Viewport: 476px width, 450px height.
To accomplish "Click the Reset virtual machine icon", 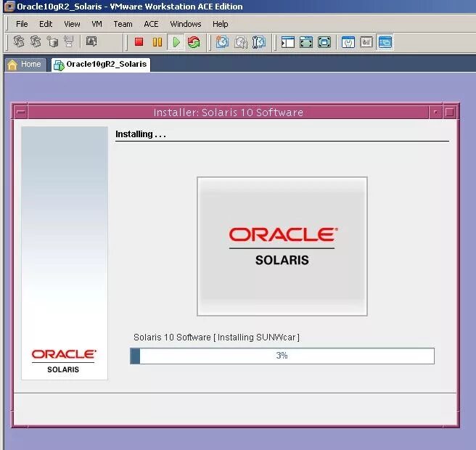I will 194,42.
